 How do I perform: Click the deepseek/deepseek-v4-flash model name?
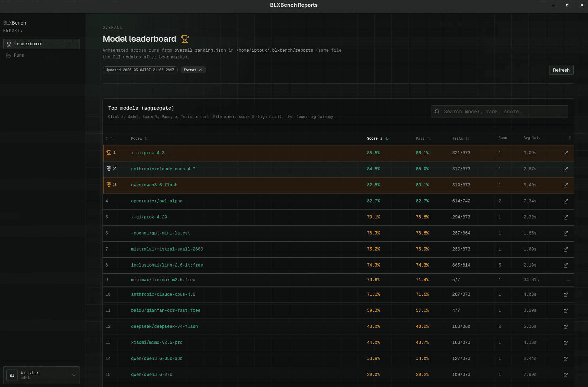pyautogui.click(x=164, y=326)
